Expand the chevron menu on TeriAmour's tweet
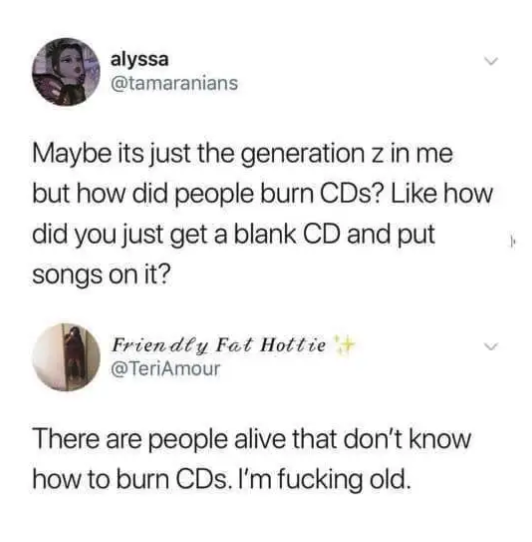This screenshot has width=532, height=542. (x=491, y=346)
